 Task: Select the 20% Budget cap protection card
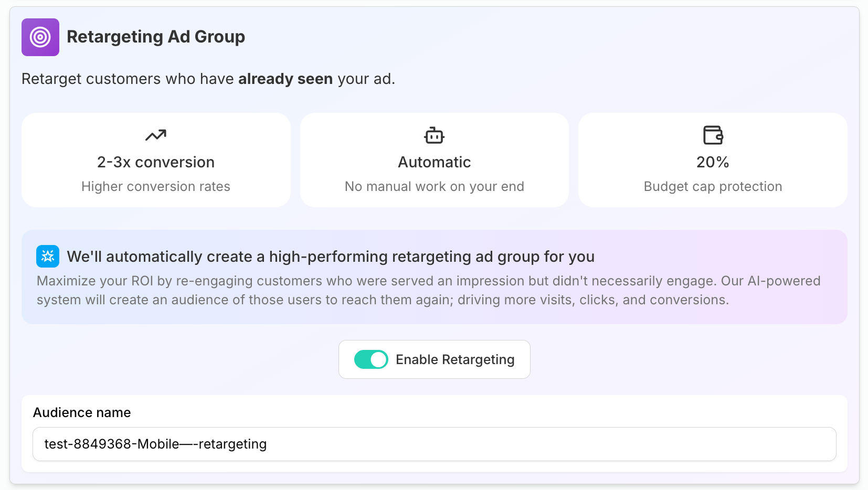pos(713,160)
